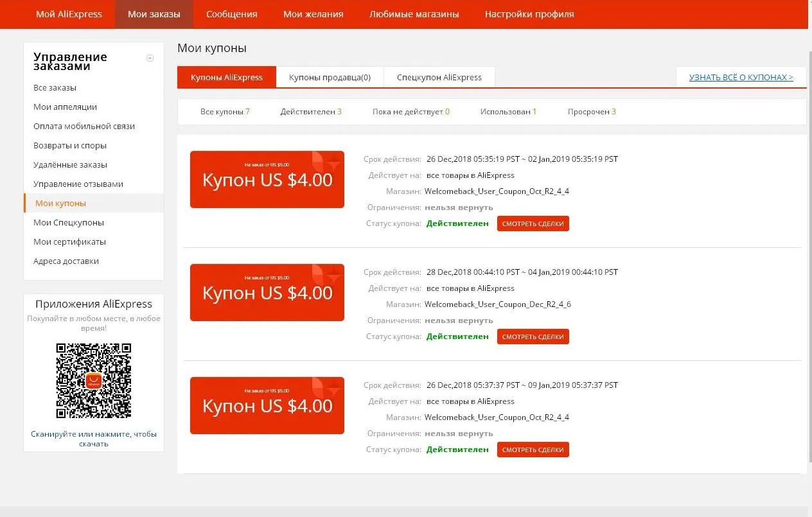812x517 pixels.
Task: Select Мои купоны in the sidebar
Action: (94, 203)
